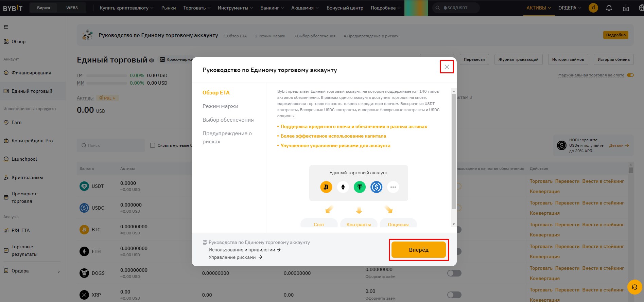Expand the АКТИВЫ dropdown menu

click(x=539, y=8)
